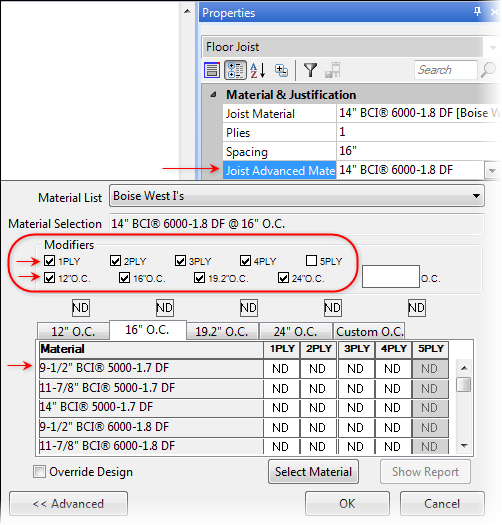Confirm with the OK button
The height and width of the screenshot is (525, 502).
point(347,504)
